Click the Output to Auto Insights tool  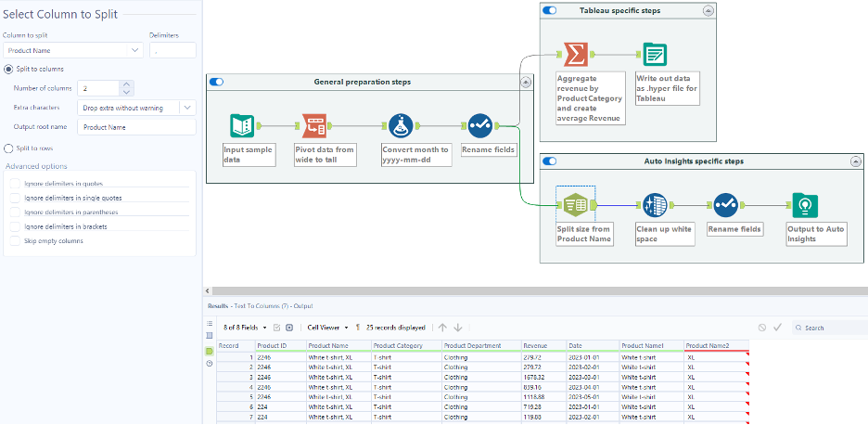(x=804, y=205)
